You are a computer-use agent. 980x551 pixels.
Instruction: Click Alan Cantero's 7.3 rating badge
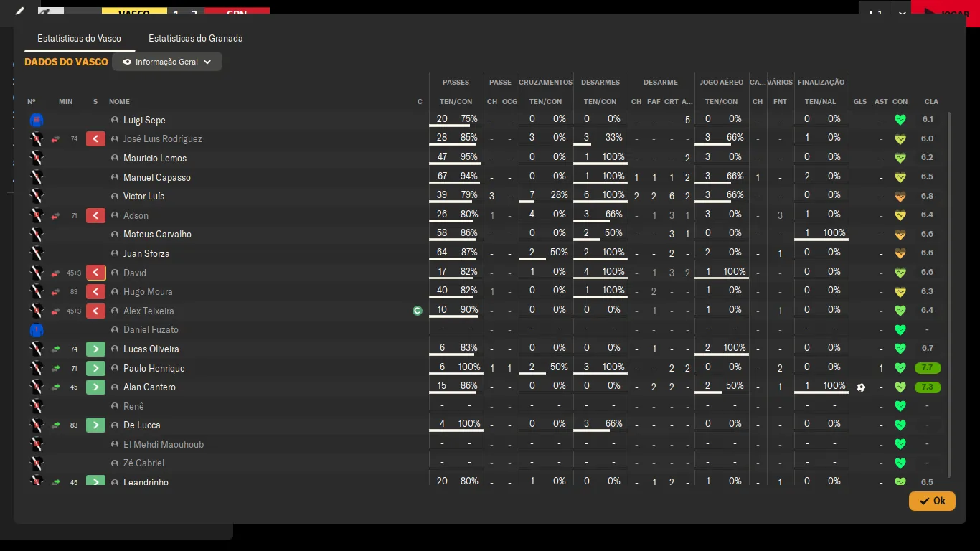pyautogui.click(x=927, y=387)
